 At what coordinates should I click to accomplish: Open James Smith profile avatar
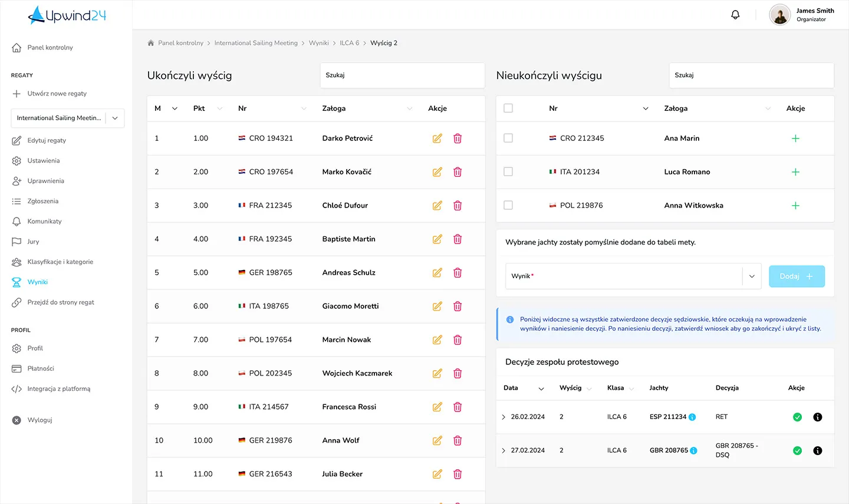(x=779, y=15)
